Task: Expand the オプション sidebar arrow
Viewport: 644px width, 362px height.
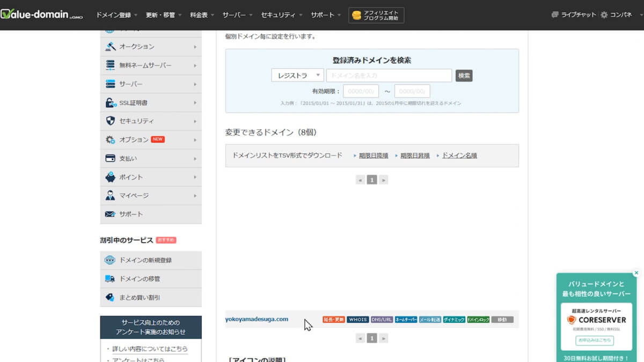Action: point(195,139)
